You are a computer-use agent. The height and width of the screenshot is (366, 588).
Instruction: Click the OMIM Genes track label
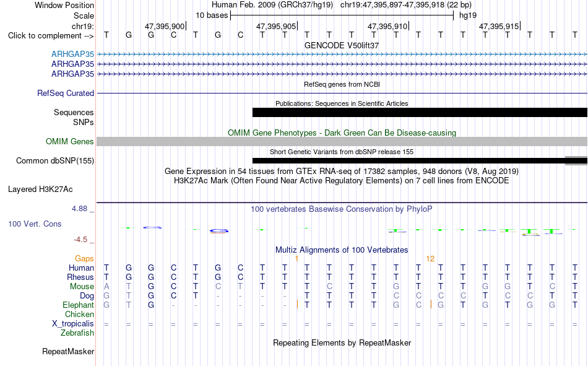tap(70, 142)
